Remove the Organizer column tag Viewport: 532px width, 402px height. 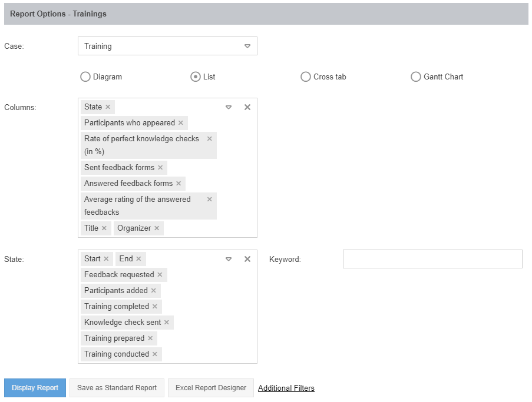[x=157, y=228]
